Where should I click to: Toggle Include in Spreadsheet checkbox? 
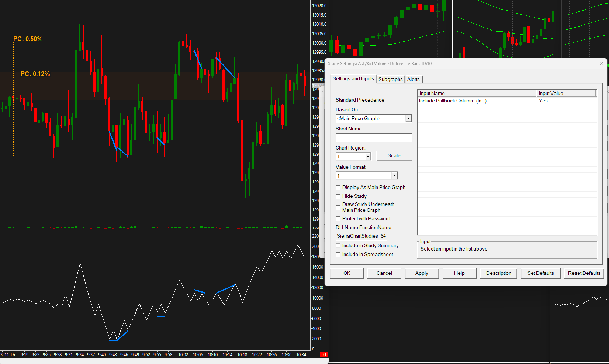(x=338, y=254)
